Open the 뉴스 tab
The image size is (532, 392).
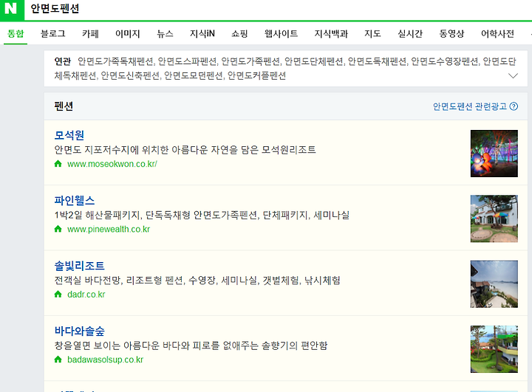coord(165,33)
